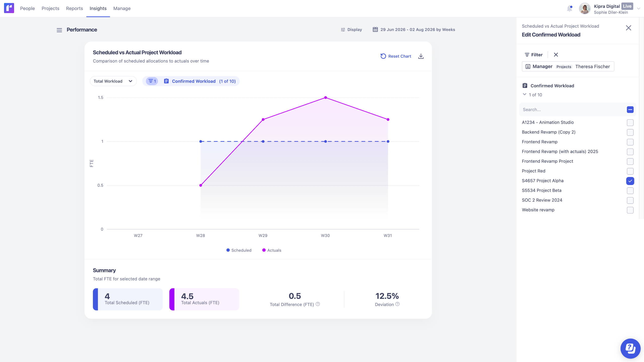Screen dimensions: 644x362
Task: Open the notifications bell
Action: (x=570, y=9)
